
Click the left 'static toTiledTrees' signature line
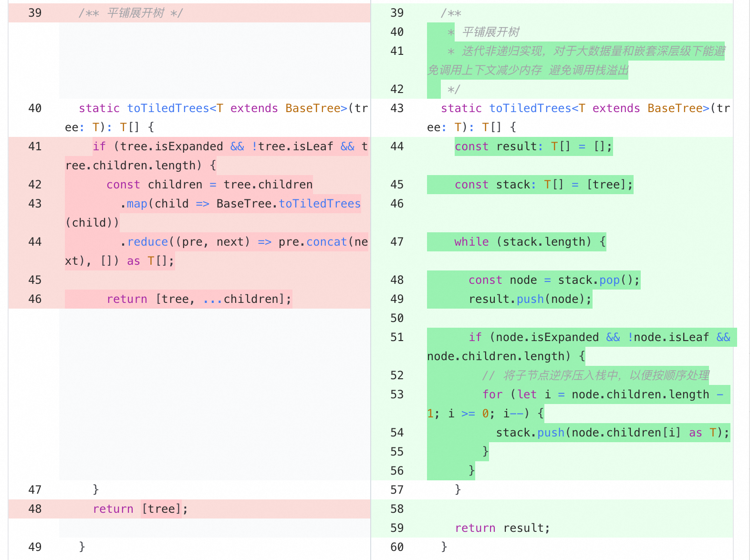(x=217, y=118)
